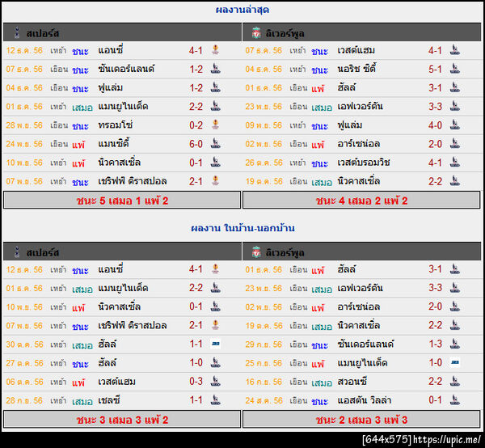Click the heading "ผลงาน ในบ้าน-นอกบ้าน"

(242, 228)
